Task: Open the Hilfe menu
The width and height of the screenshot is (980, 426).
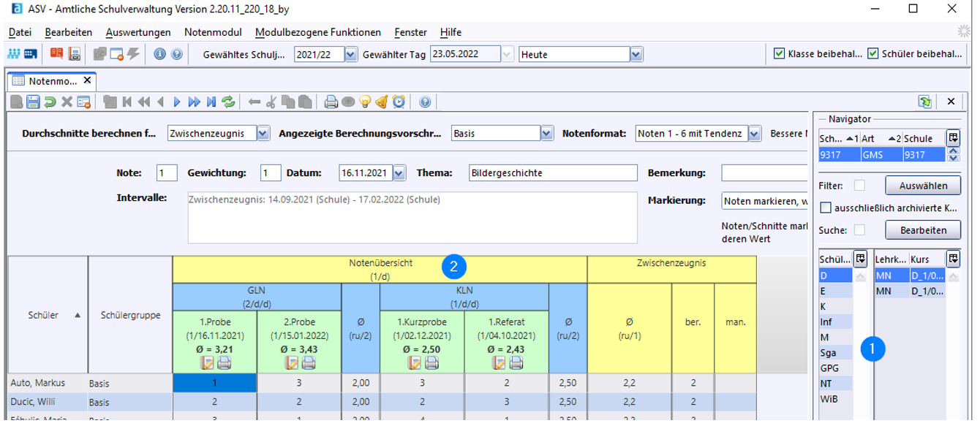Action: 451,32
